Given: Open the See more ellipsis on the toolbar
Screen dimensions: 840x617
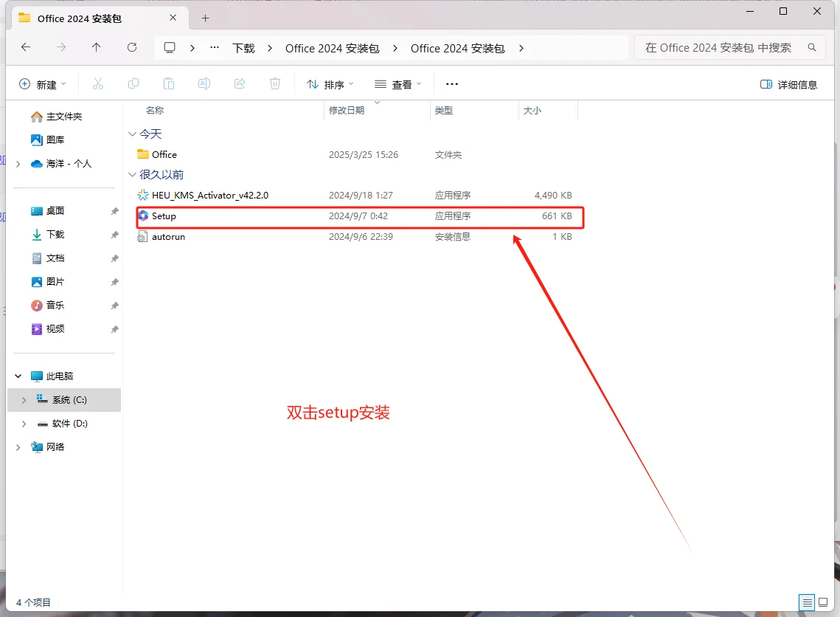Looking at the screenshot, I should (x=451, y=83).
